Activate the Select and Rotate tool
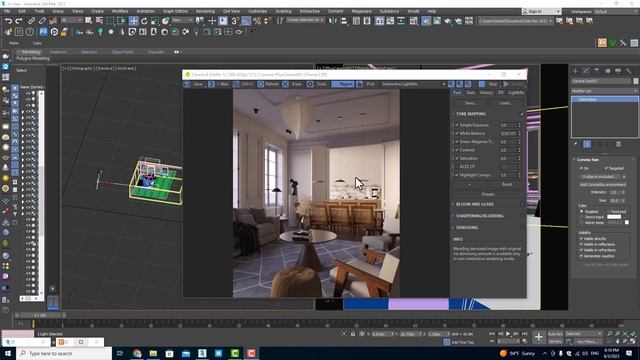Viewport: 640px width, 360px height. click(x=144, y=21)
